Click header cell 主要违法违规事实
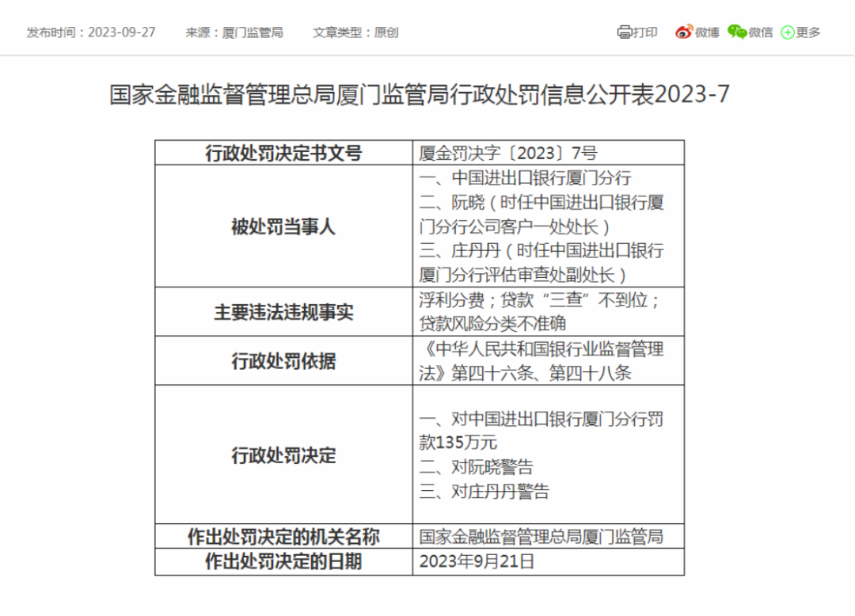The image size is (855, 616). pyautogui.click(x=283, y=312)
